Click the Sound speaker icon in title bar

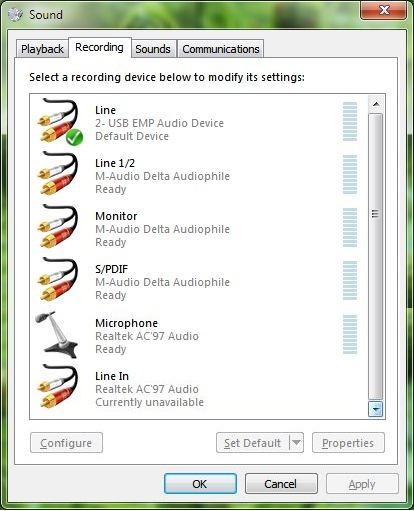coord(15,15)
